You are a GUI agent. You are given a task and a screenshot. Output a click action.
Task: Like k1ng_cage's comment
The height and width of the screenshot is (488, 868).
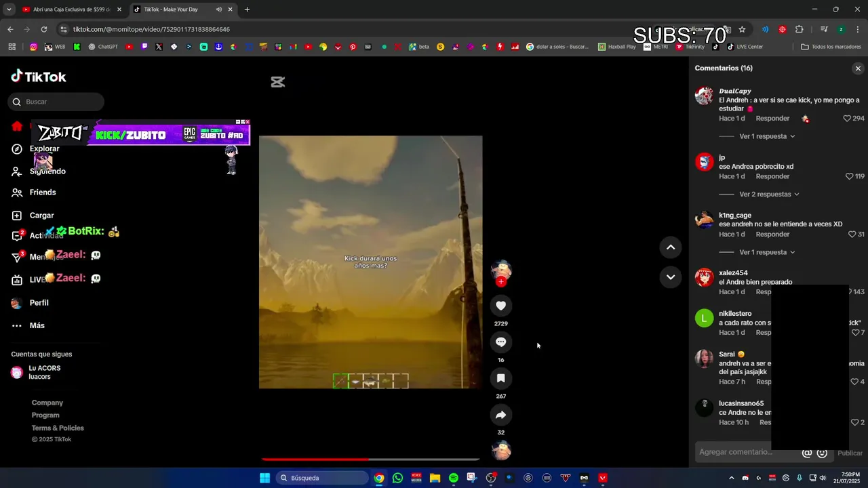[x=852, y=235]
